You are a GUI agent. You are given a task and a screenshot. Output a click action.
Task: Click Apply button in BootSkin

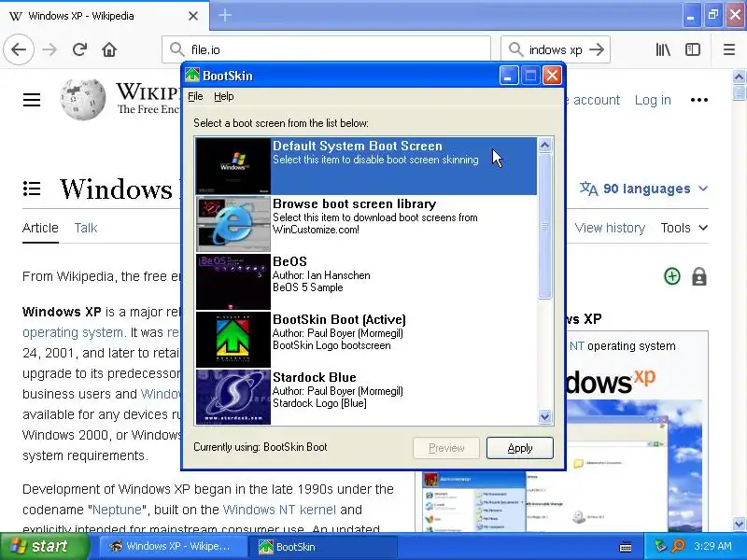520,448
